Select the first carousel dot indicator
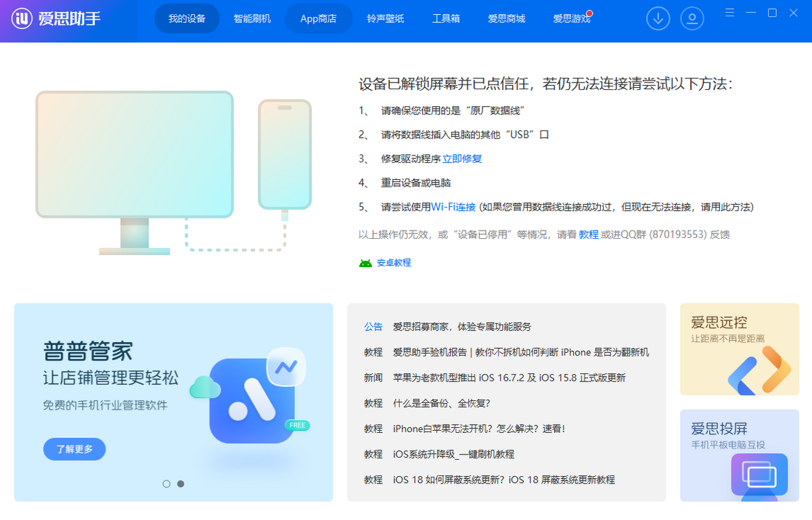The width and height of the screenshot is (812, 520). 166,483
